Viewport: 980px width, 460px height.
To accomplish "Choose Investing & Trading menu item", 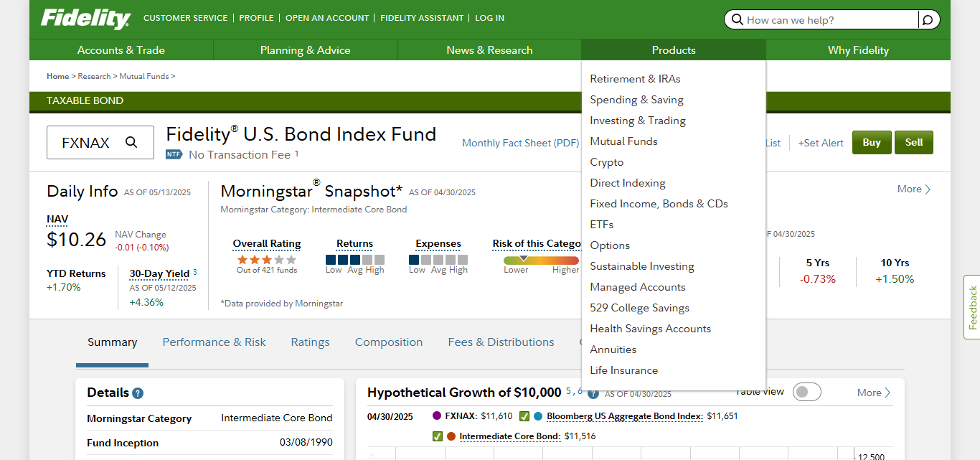I will point(638,121).
